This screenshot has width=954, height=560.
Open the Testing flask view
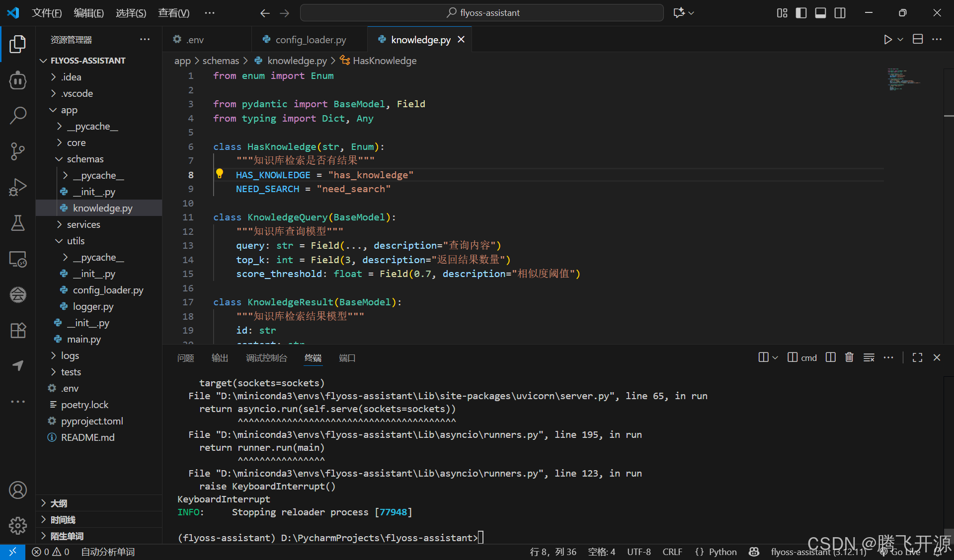[x=18, y=223]
